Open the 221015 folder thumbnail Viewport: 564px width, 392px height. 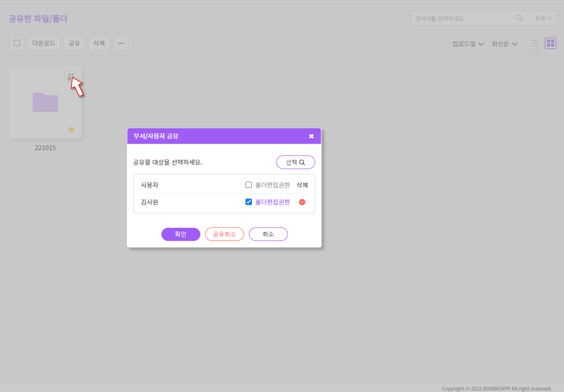tap(45, 103)
